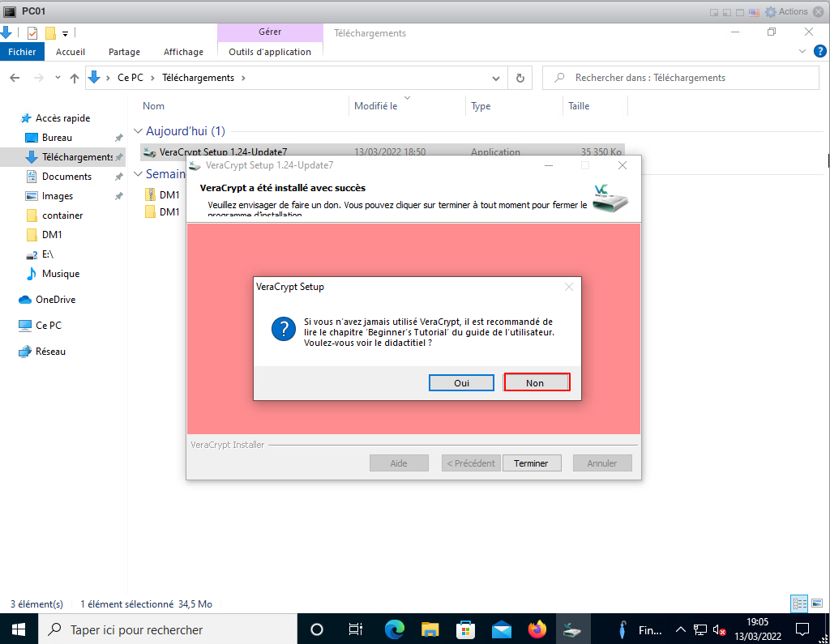The height and width of the screenshot is (644, 830).
Task: Sort files by the Nom column
Action: (154, 106)
